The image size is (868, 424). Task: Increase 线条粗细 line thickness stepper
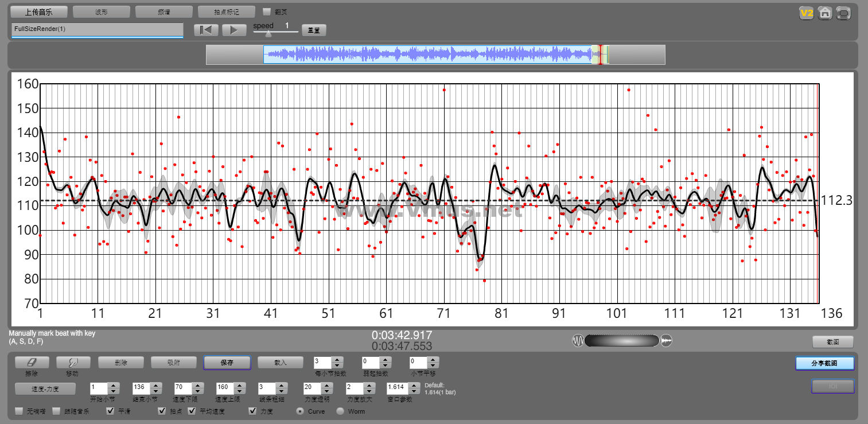[282, 384]
